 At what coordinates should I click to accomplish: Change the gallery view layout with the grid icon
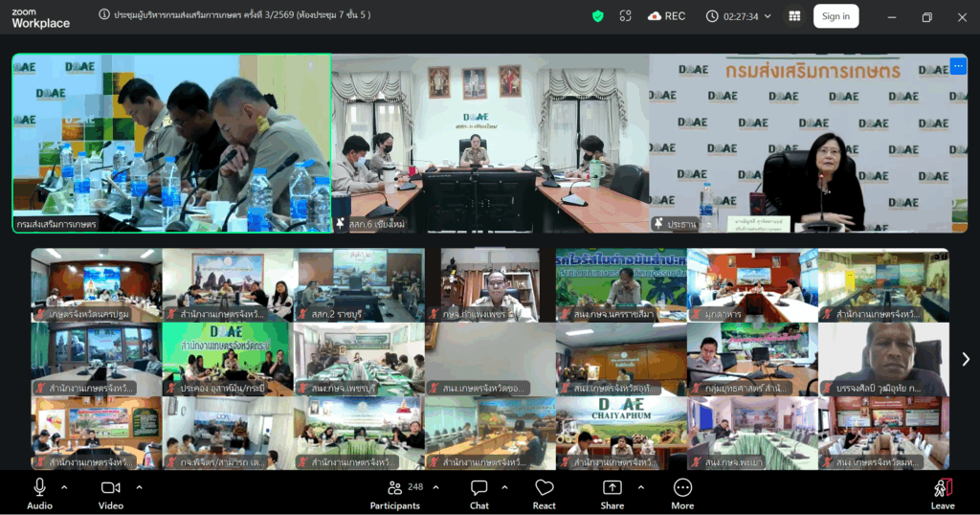click(x=794, y=16)
